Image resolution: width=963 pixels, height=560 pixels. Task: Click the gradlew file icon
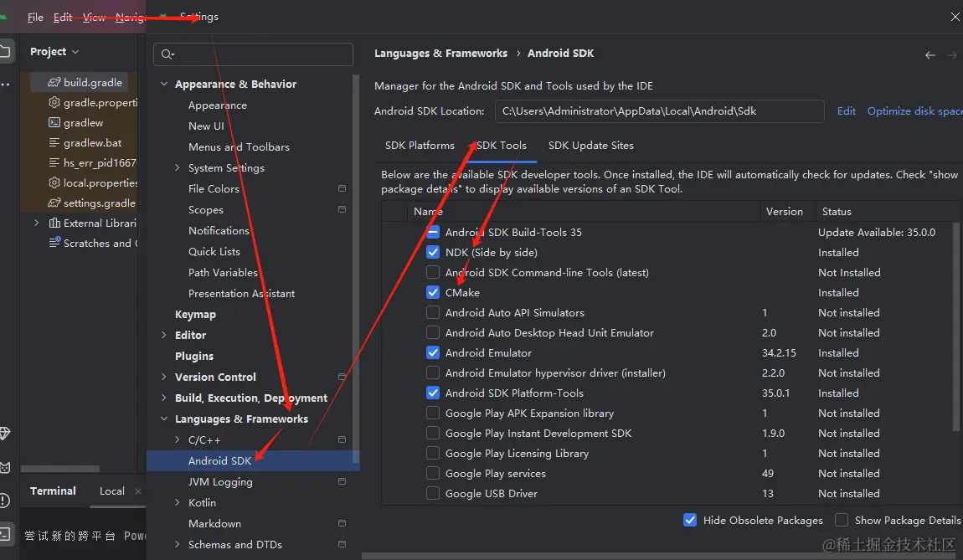click(54, 122)
